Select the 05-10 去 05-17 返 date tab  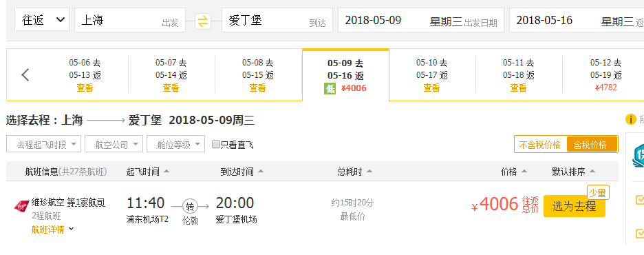pyautogui.click(x=431, y=75)
